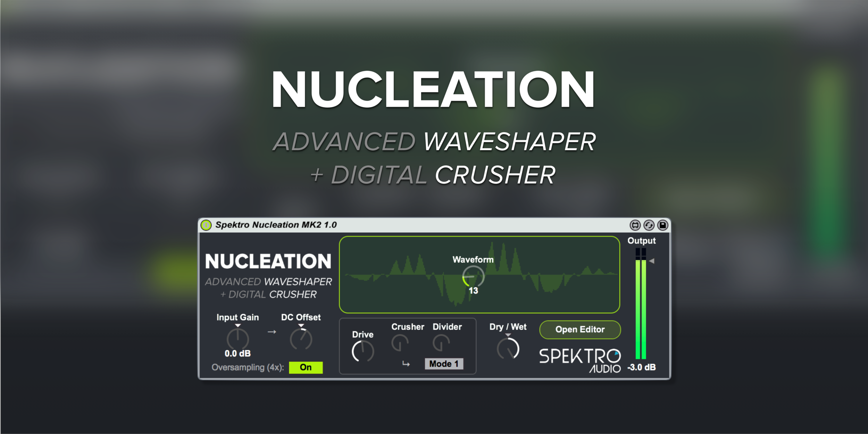The height and width of the screenshot is (434, 868).
Task: Click the Oversampling (4x) label
Action: click(248, 367)
